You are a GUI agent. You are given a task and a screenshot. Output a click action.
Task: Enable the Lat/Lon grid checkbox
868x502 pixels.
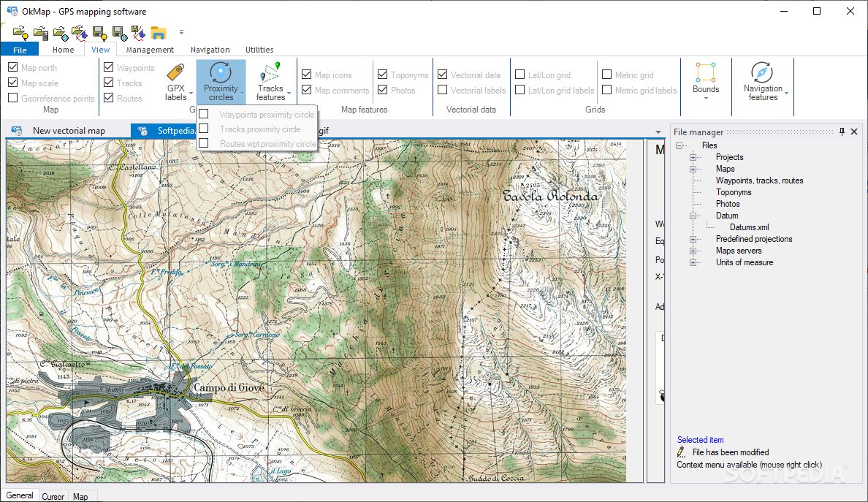pyautogui.click(x=519, y=74)
